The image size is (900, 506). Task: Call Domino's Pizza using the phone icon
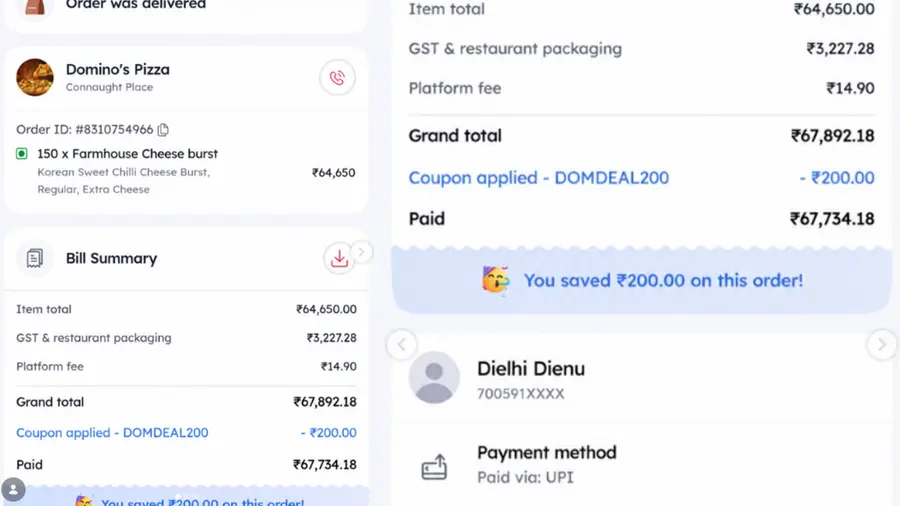(337, 77)
